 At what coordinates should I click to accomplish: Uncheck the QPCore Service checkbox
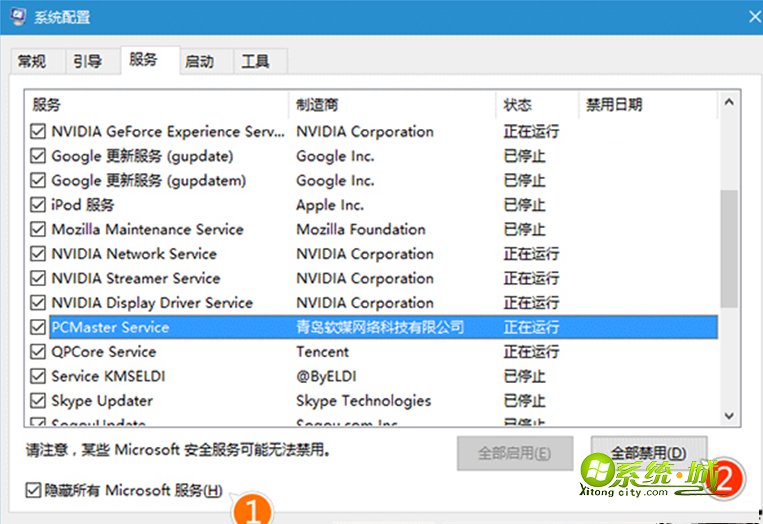pos(38,351)
